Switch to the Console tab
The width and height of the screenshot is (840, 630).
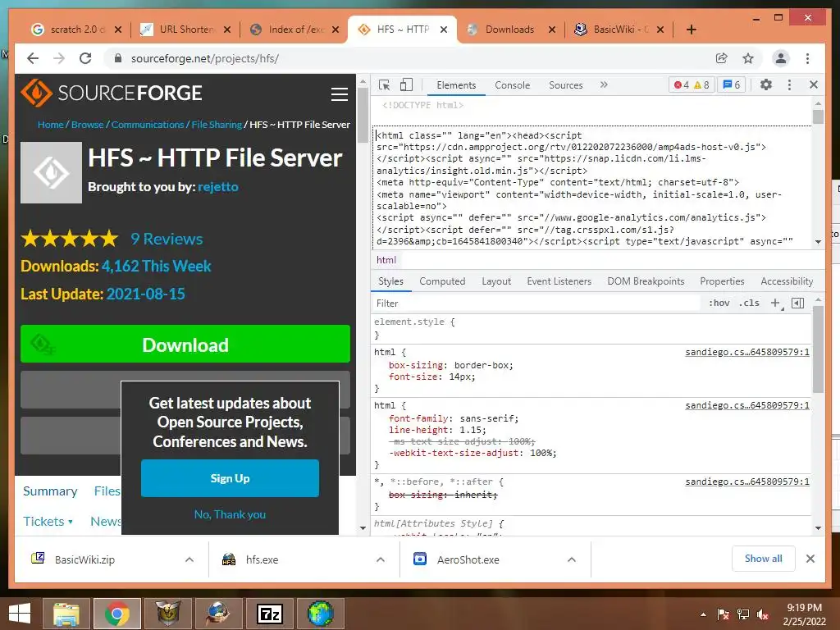pyautogui.click(x=512, y=85)
